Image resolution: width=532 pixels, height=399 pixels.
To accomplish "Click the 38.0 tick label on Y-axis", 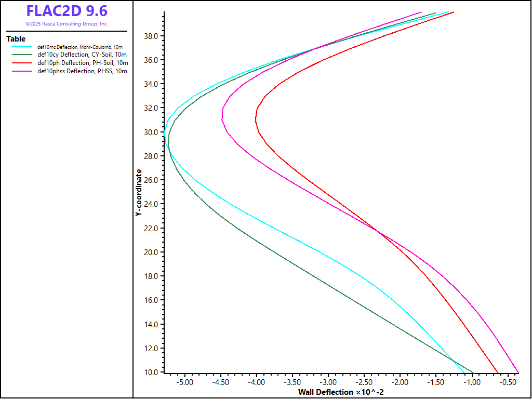I will [x=151, y=36].
